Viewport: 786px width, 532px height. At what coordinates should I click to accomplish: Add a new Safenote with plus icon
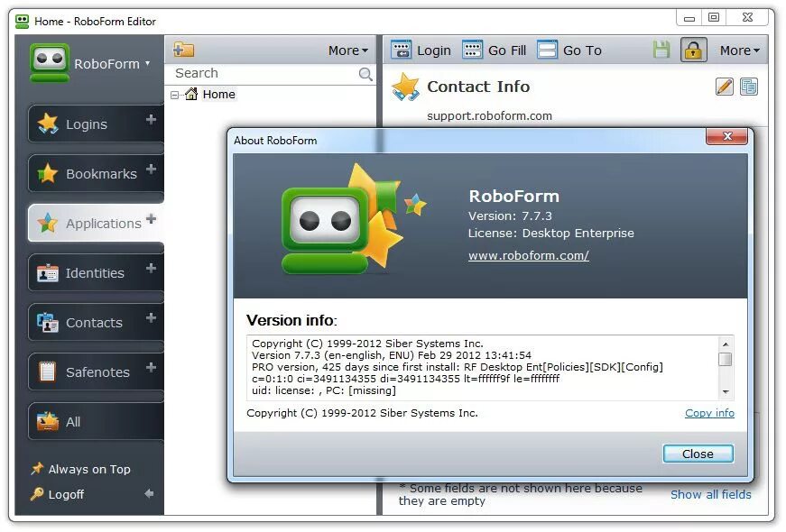point(151,367)
